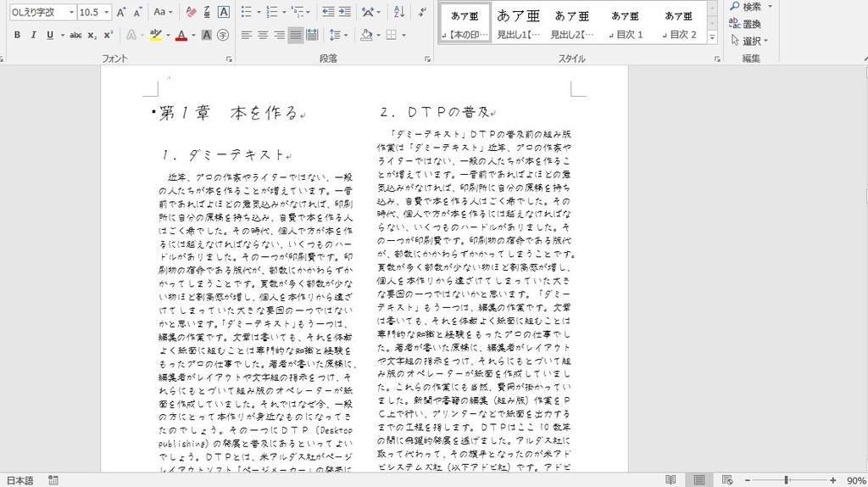Screen dimensions: 868x487
Task: Toggle bold formatting
Action: tap(17, 35)
